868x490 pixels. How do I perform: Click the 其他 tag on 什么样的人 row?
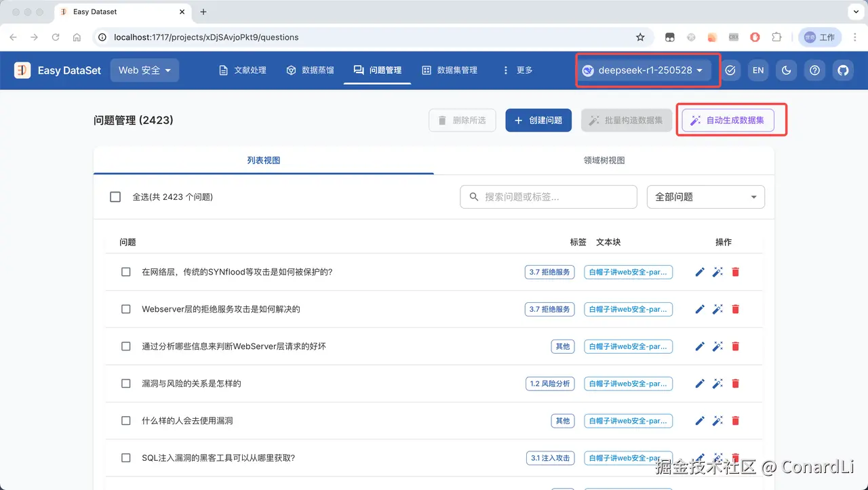563,421
